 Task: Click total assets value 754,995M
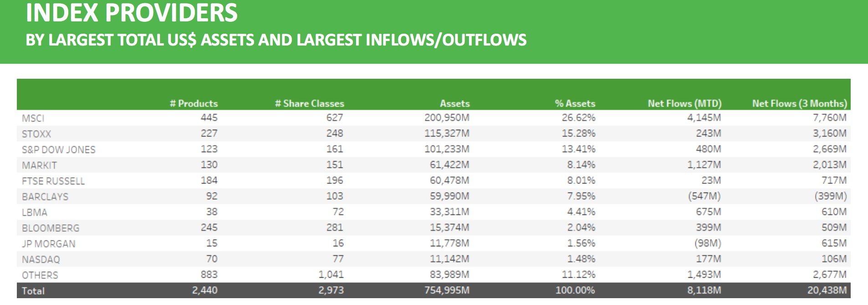447,290
